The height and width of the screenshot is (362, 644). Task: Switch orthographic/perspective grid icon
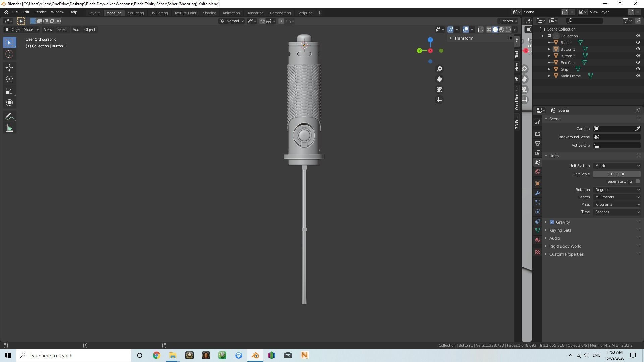point(439,100)
